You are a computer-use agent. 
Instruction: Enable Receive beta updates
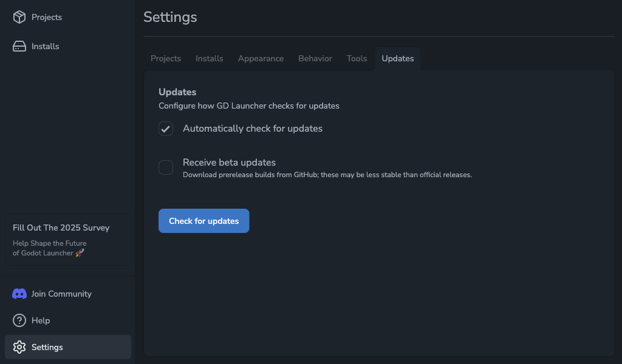pyautogui.click(x=165, y=167)
